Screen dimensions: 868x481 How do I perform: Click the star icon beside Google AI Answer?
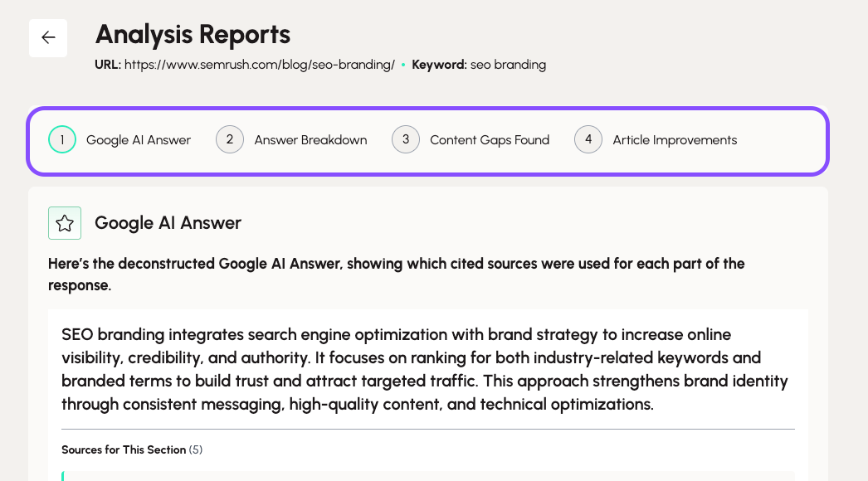coord(65,223)
